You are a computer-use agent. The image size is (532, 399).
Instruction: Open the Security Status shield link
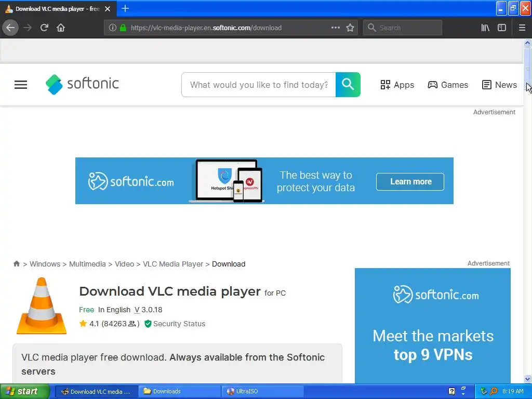click(175, 324)
